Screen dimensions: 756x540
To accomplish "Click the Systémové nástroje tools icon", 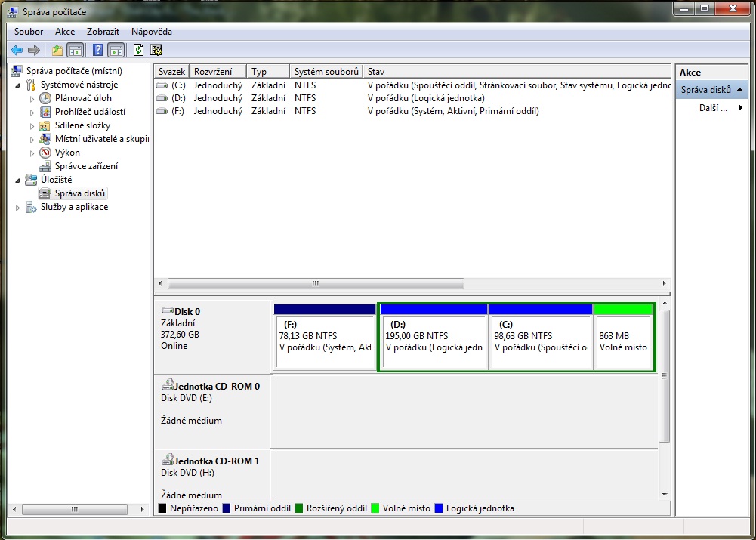I will 31,85.
